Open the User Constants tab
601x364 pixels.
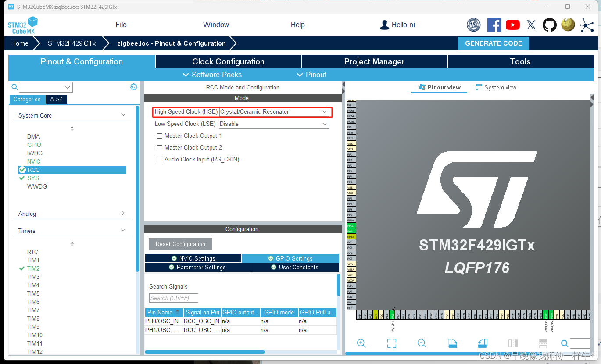click(294, 267)
